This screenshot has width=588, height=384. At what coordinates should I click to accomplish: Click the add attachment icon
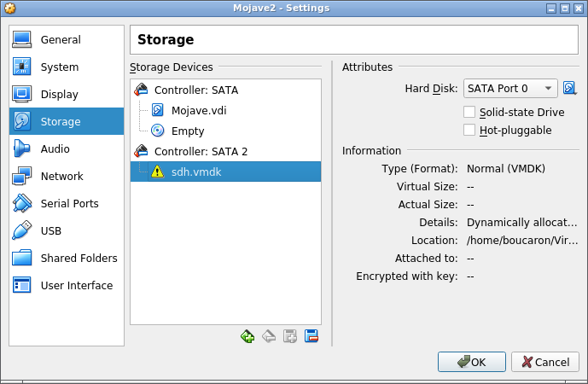290,336
